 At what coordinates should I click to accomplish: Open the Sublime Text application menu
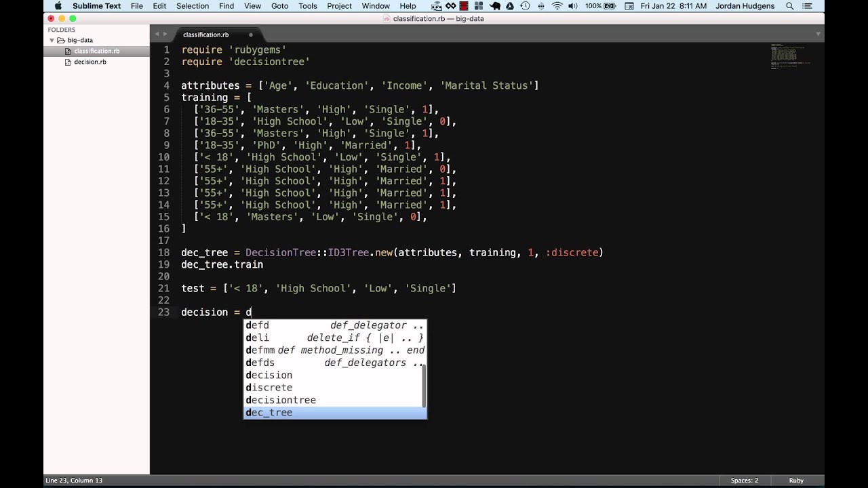tap(96, 6)
